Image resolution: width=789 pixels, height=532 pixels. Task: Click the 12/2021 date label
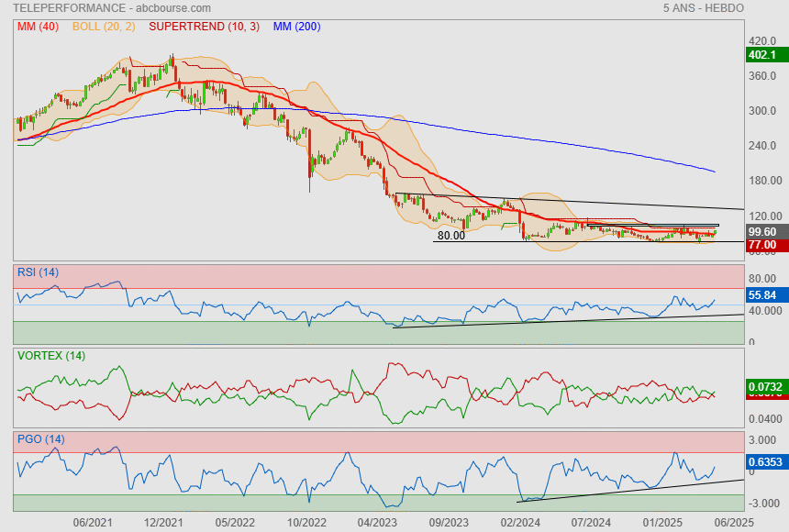point(163,523)
